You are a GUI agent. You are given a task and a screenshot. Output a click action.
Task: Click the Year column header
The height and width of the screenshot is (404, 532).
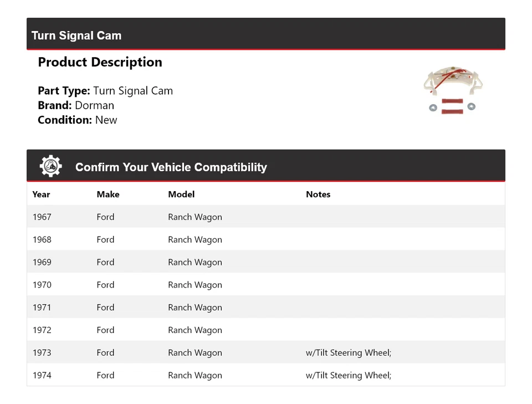(41, 195)
